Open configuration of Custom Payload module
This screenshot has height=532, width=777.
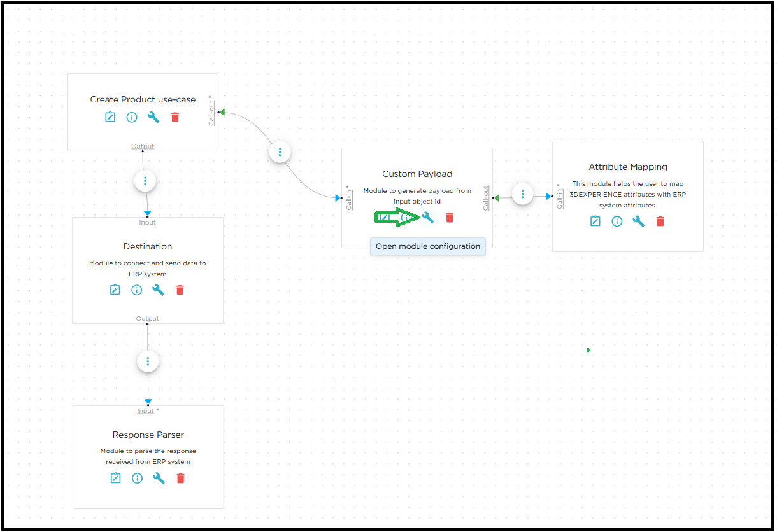tap(428, 218)
